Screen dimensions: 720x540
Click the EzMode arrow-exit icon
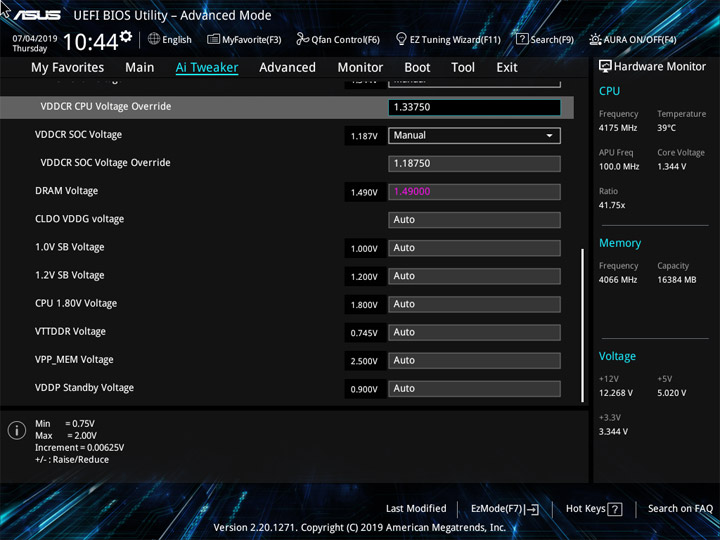(532, 509)
